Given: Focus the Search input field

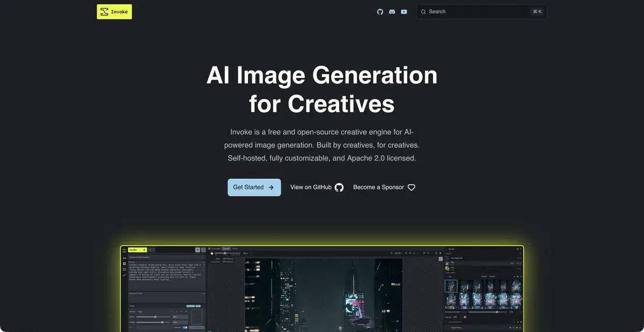Looking at the screenshot, I should click(481, 12).
